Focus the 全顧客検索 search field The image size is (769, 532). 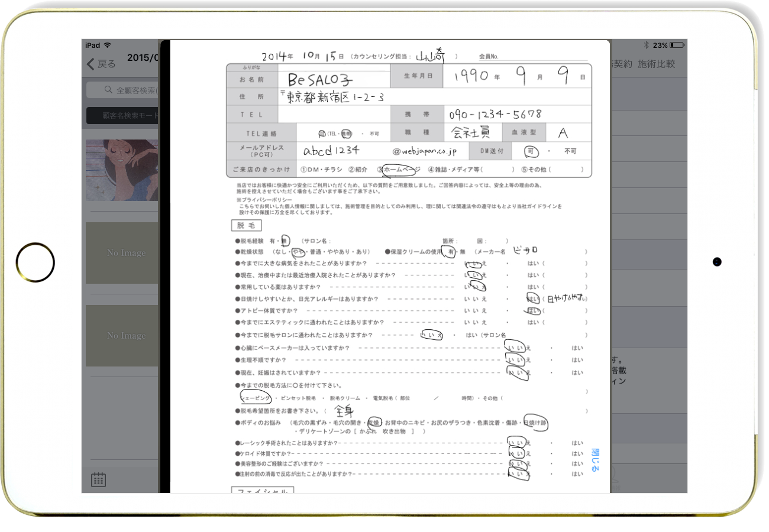(x=123, y=90)
